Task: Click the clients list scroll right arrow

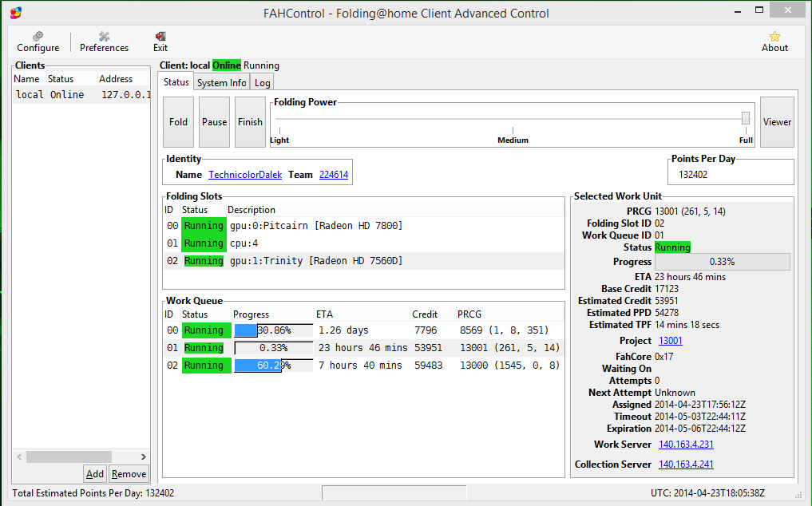Action: coord(144,457)
